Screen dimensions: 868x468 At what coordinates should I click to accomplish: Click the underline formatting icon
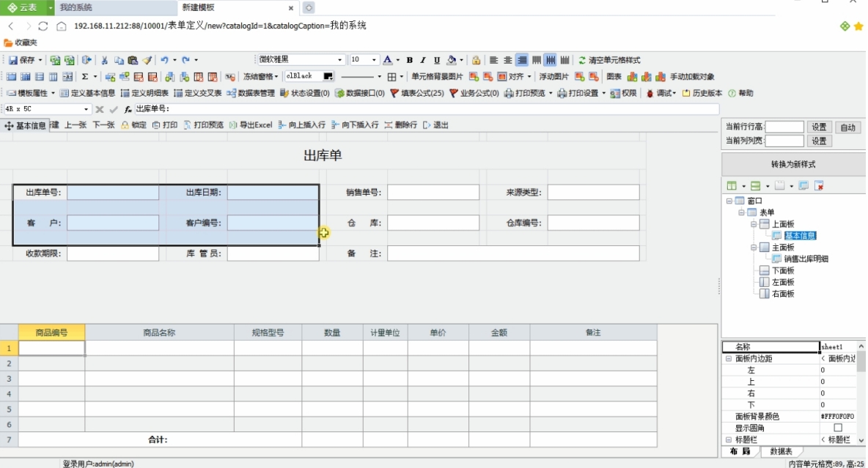437,60
